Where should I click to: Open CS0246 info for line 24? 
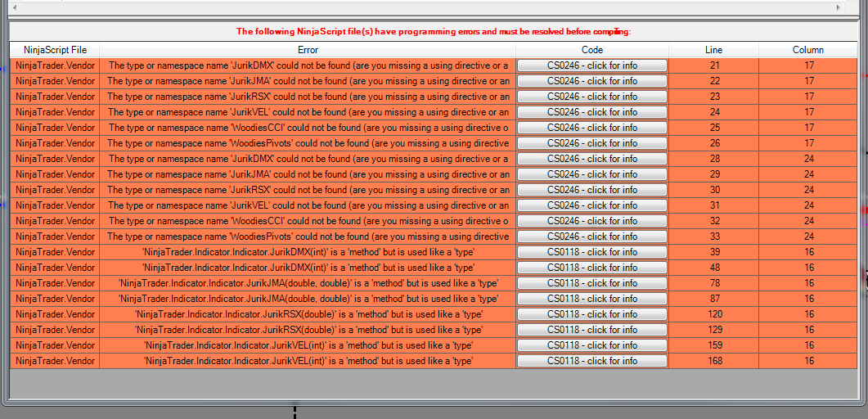(592, 112)
